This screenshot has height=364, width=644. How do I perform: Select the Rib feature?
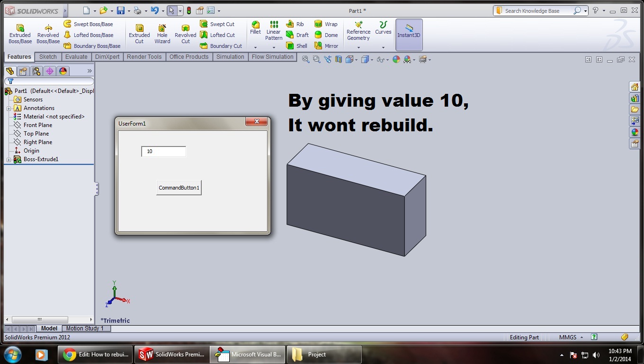(295, 24)
